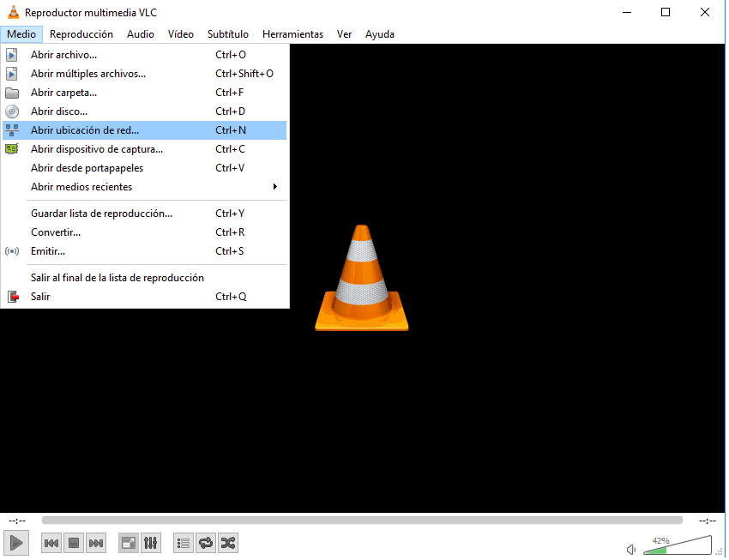
Task: Select Convertir... entry
Action: 145,232
